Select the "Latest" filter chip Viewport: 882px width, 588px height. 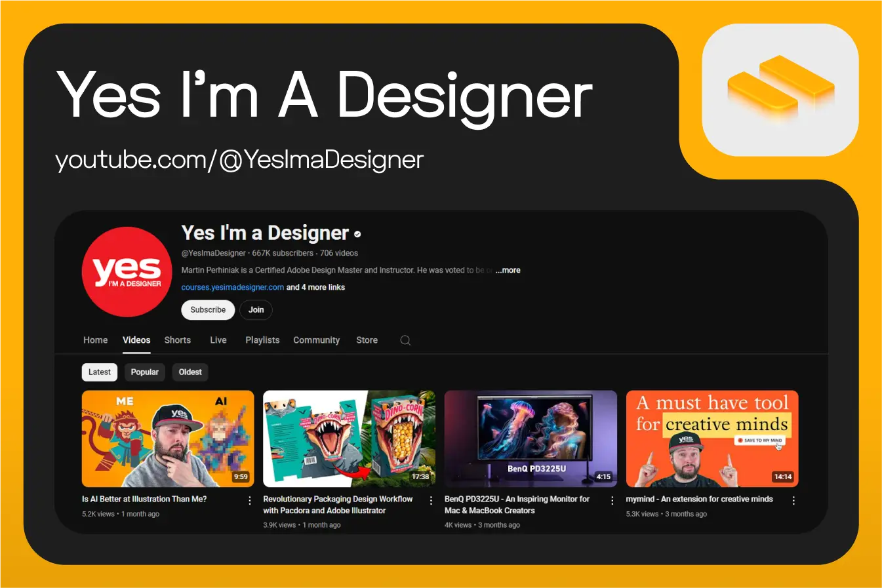pos(99,372)
